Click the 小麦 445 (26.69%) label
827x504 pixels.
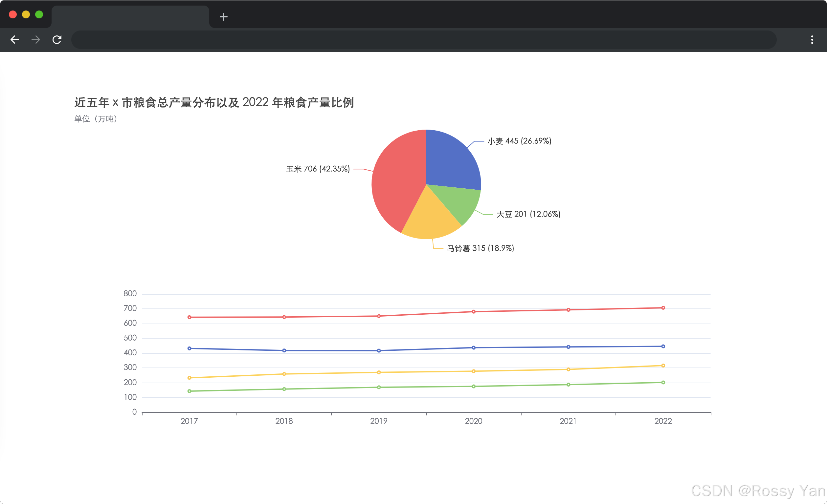pos(519,141)
